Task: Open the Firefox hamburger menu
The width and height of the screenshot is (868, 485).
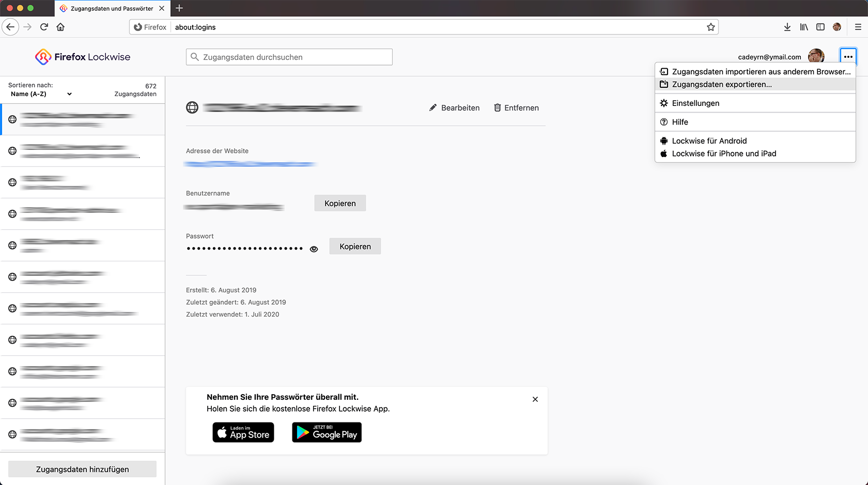Action: 858,27
